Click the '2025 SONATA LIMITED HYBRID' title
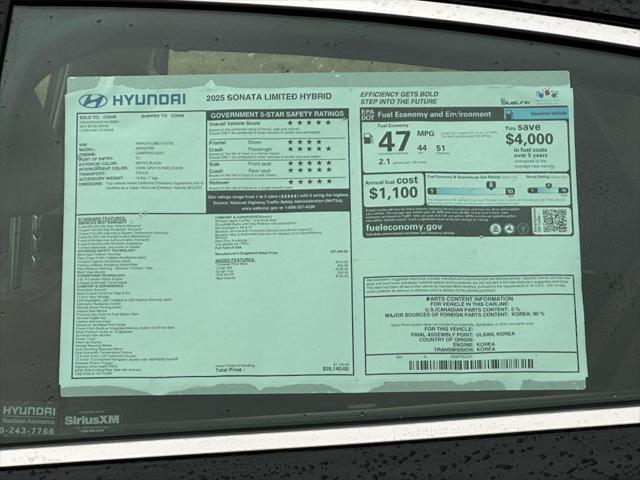 pos(269,97)
